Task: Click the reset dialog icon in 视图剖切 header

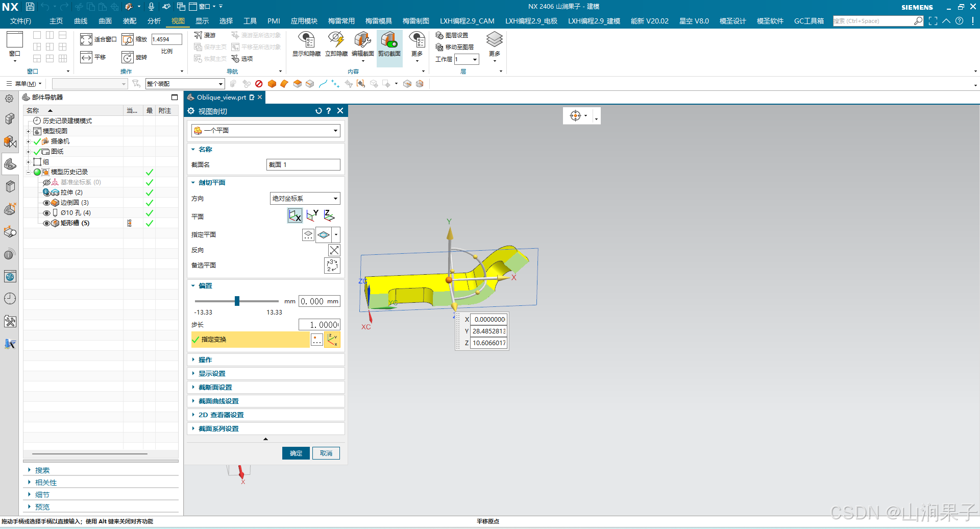Action: (x=318, y=111)
